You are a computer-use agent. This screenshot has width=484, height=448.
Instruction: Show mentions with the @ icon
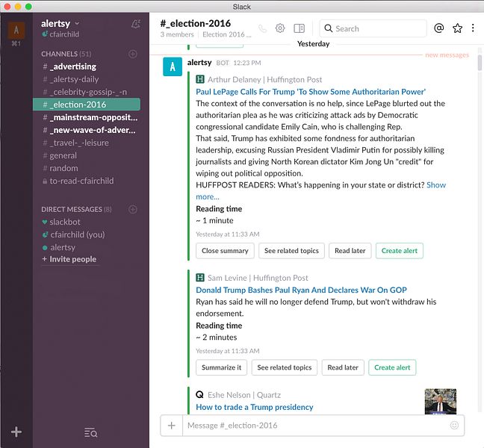pos(438,28)
